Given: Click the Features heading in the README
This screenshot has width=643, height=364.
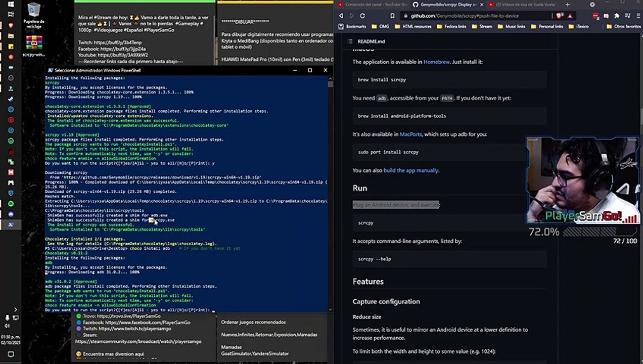Looking at the screenshot, I should point(368,281).
